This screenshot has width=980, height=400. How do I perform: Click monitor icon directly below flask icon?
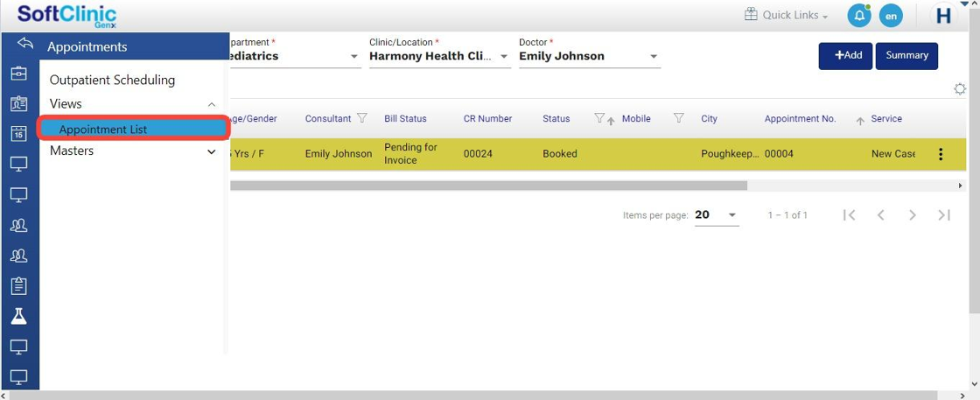[x=18, y=347]
